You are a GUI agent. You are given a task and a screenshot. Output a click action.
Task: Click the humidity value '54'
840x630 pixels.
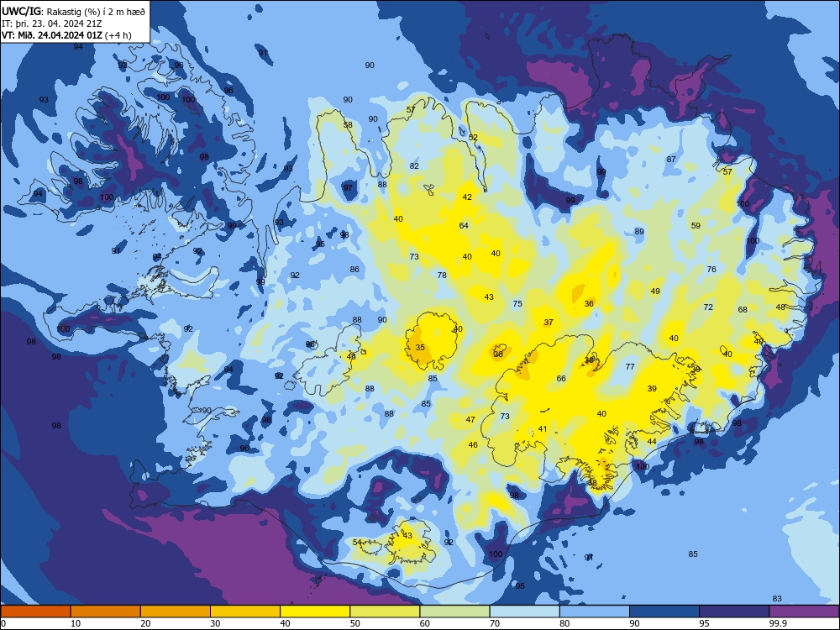pos(357,542)
